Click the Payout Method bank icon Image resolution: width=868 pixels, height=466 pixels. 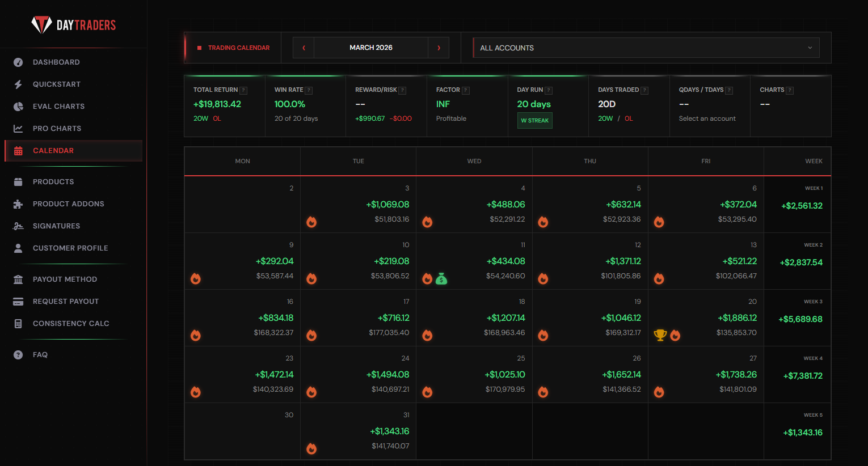[x=18, y=279]
